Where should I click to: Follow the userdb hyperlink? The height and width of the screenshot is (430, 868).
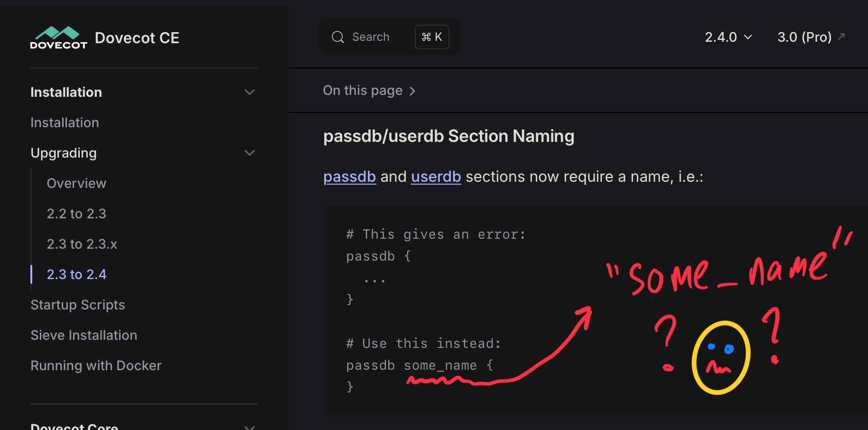point(436,177)
